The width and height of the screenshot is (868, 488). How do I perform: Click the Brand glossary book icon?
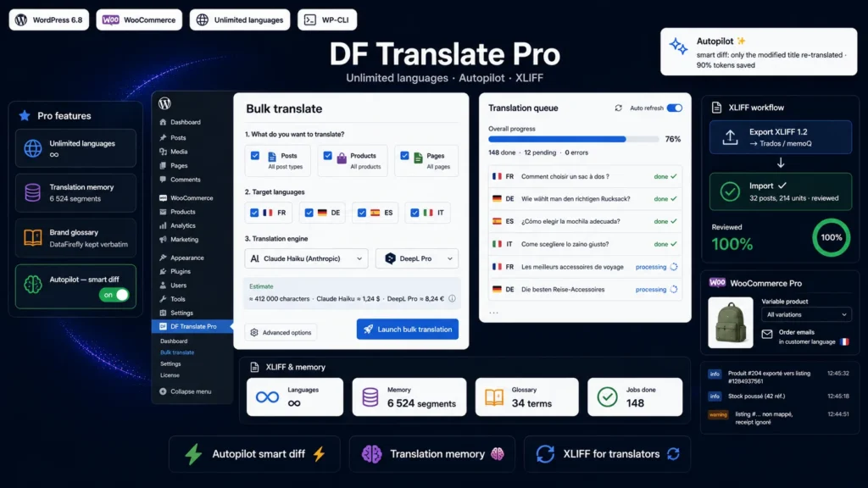click(x=33, y=238)
